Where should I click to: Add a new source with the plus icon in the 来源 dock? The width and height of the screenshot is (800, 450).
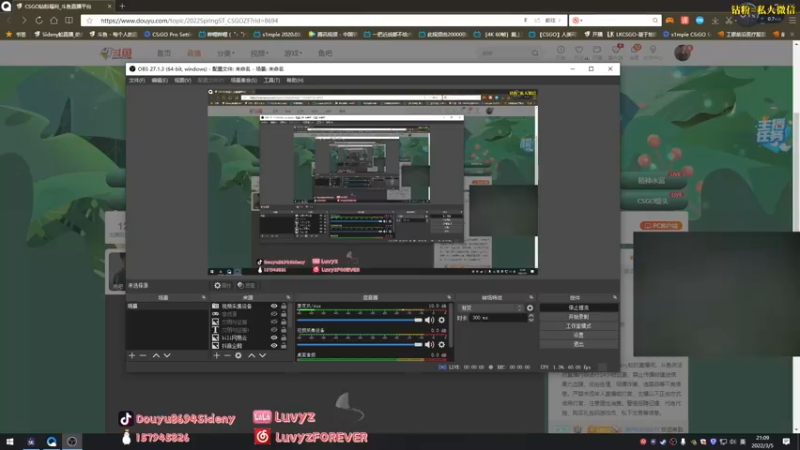point(216,355)
